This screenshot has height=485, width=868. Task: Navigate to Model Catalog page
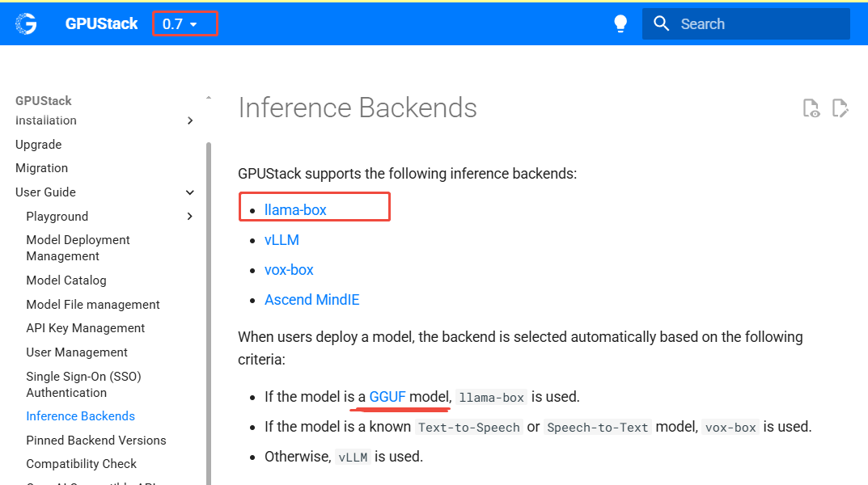(66, 280)
